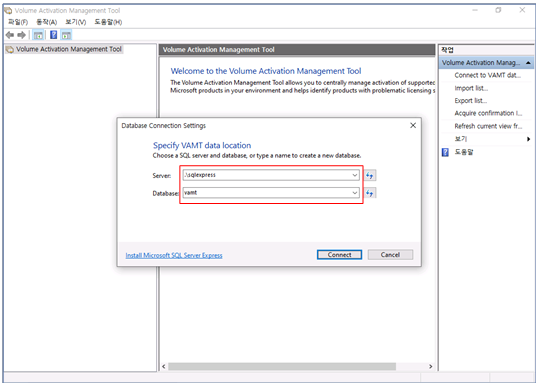Image resolution: width=539 pixels, height=385 pixels.
Task: Click the horizontal scrollbar thumb
Action: (x=282, y=366)
